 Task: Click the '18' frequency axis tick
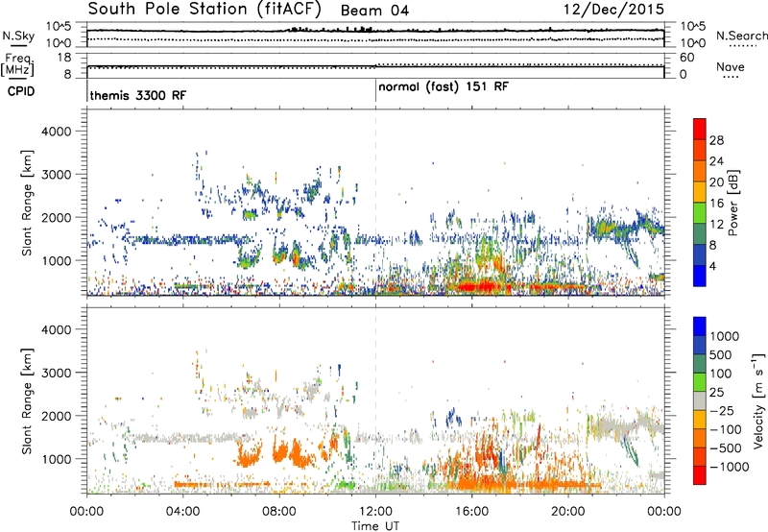tap(64, 58)
